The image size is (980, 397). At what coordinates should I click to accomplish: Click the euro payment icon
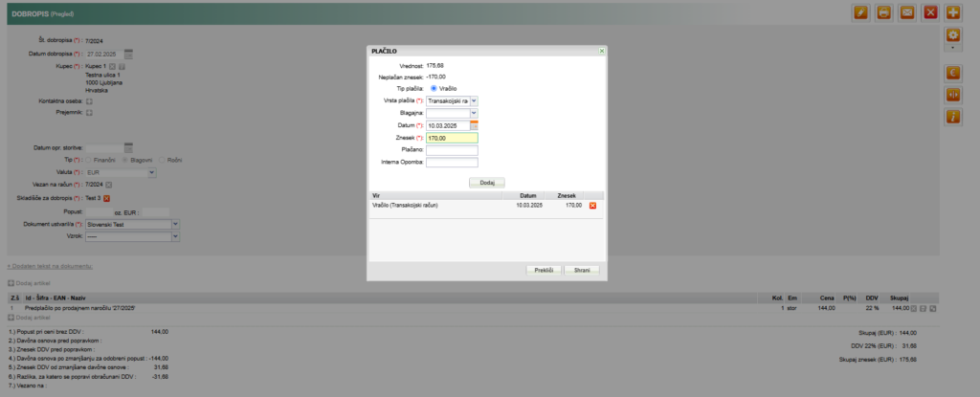[953, 73]
